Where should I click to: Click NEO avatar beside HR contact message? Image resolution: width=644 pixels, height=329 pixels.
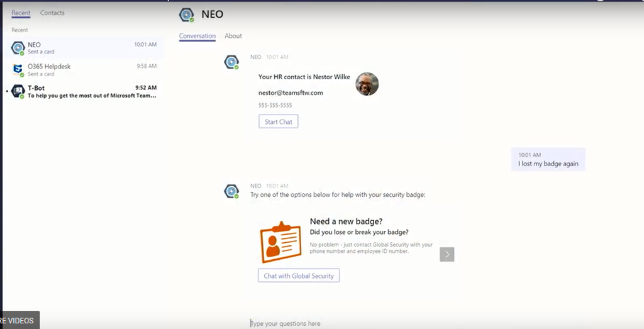coord(231,62)
